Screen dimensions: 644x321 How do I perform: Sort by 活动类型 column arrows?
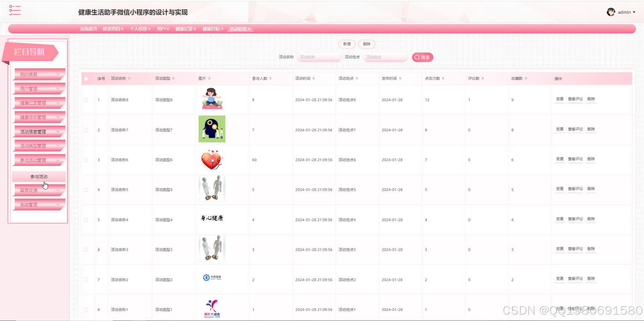click(173, 78)
